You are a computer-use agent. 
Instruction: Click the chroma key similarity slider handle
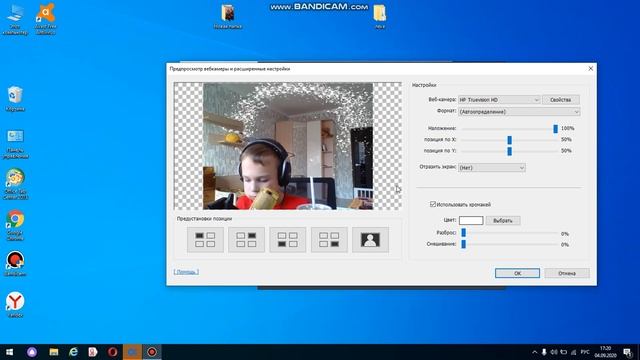[x=463, y=233]
